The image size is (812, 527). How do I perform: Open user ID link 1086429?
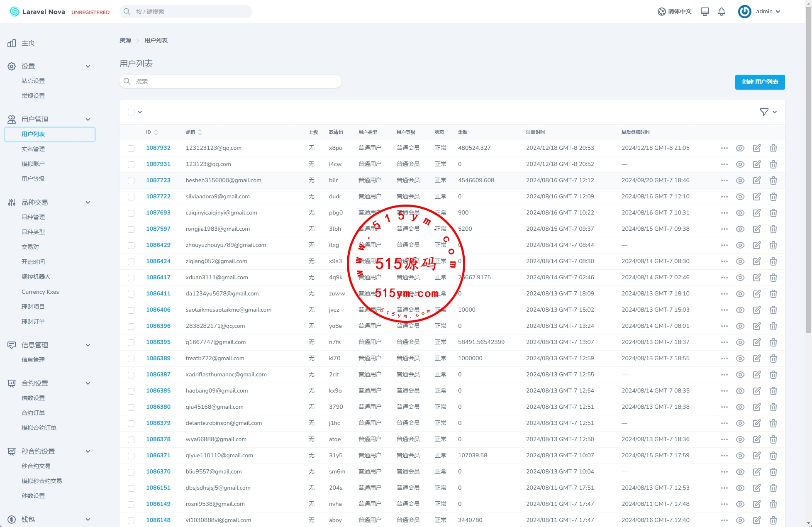coord(158,245)
